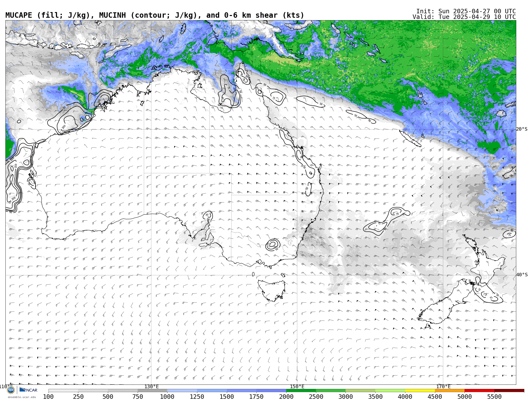The height and width of the screenshot is (400, 532).
Task: Pick the bright red 5000–5500 colorbar swatch
Action: (x=479, y=390)
